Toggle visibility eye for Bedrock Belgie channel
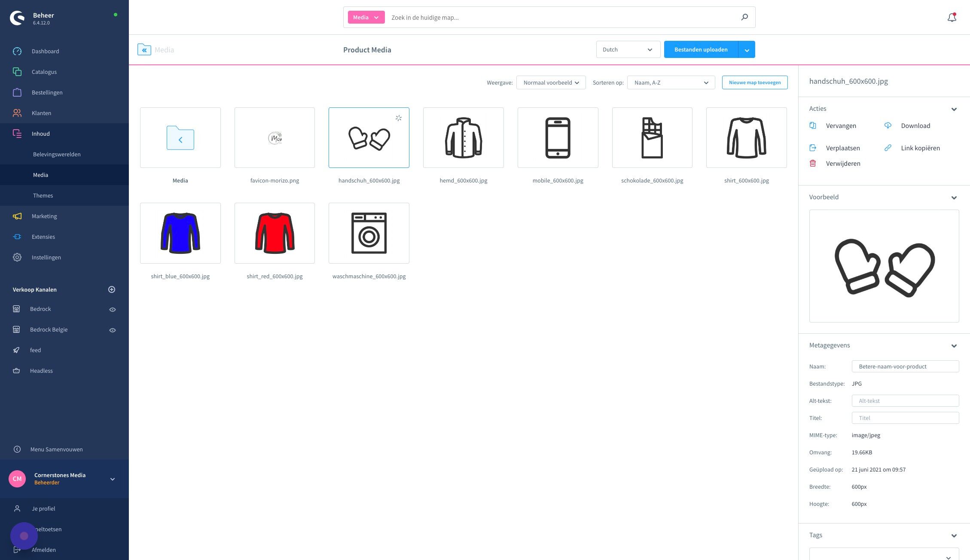 [x=113, y=330]
